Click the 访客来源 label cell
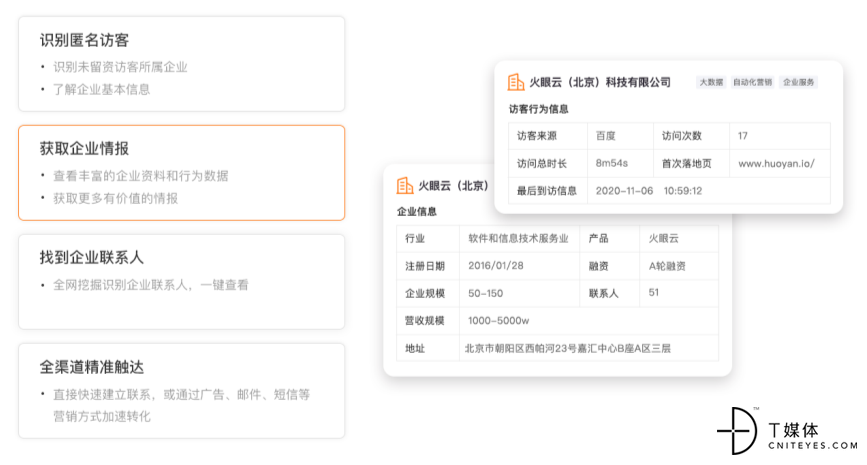The height and width of the screenshot is (465, 867). point(548,136)
